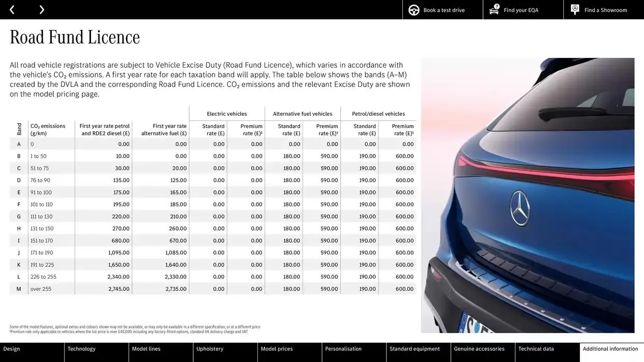Click the car with question mark Find your EQA icon

tap(493, 9)
